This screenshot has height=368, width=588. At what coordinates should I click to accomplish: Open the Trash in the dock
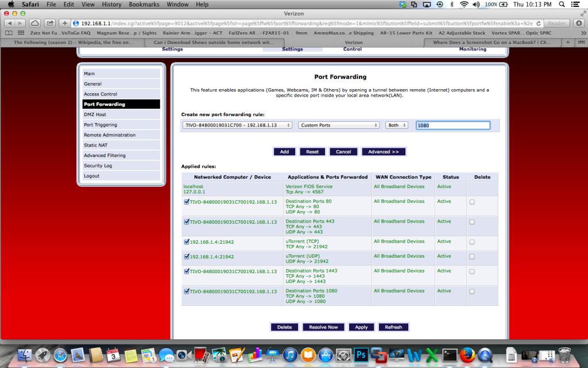click(564, 355)
